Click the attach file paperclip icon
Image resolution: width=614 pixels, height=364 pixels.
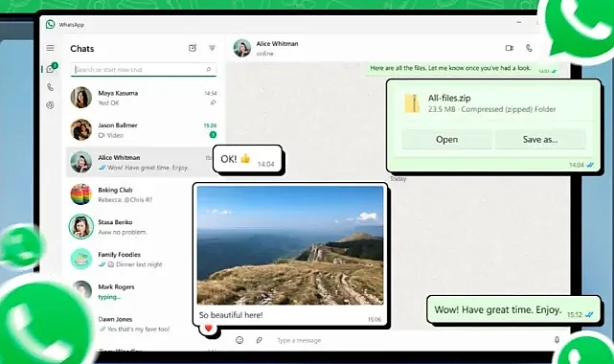click(x=260, y=340)
